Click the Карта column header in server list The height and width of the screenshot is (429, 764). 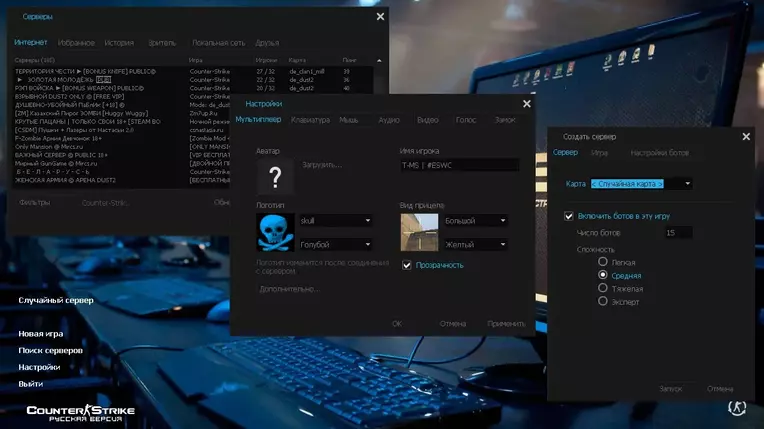297,60
